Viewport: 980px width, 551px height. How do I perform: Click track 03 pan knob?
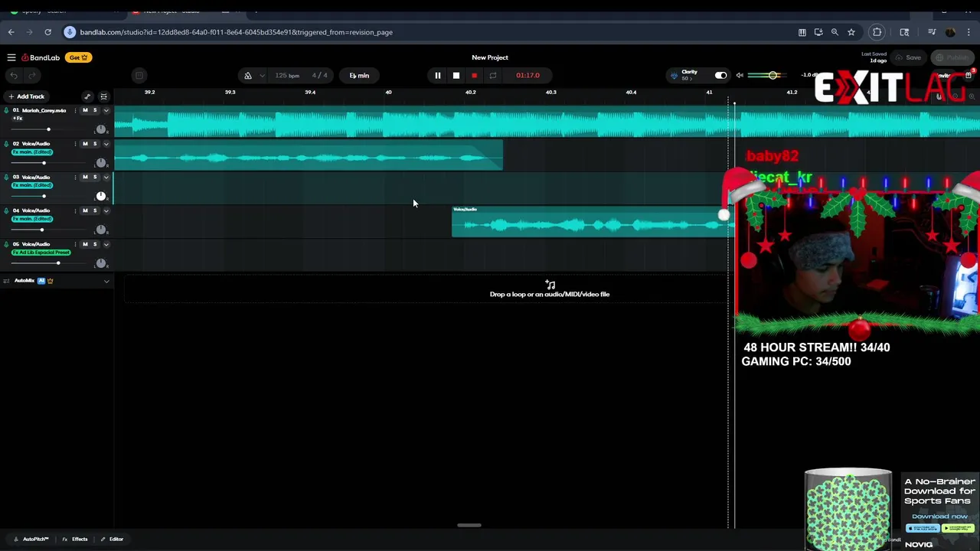[x=100, y=196]
